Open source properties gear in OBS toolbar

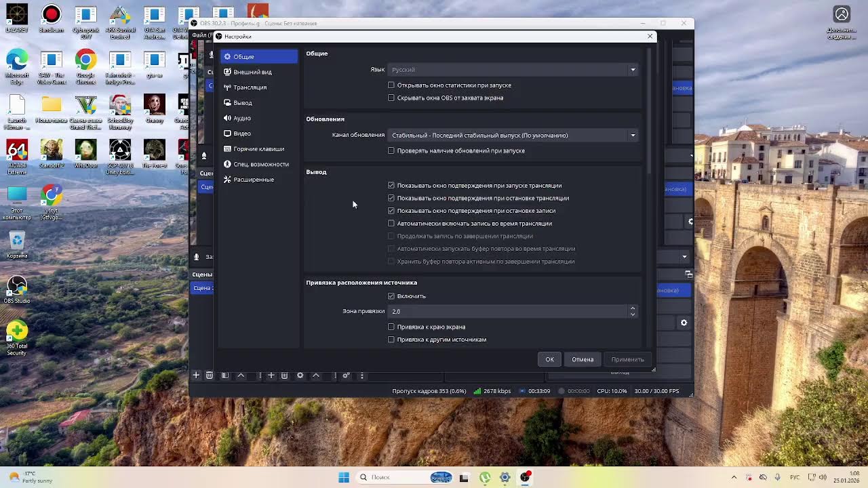tap(300, 375)
